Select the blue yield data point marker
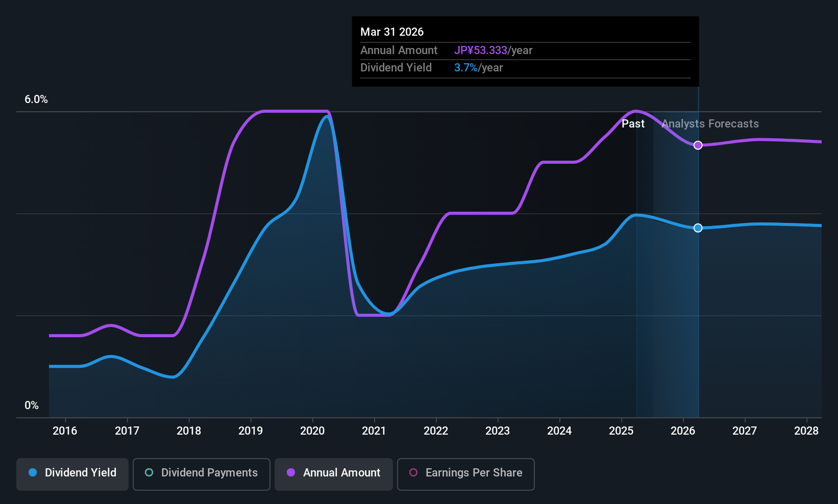The height and width of the screenshot is (504, 838). [698, 228]
